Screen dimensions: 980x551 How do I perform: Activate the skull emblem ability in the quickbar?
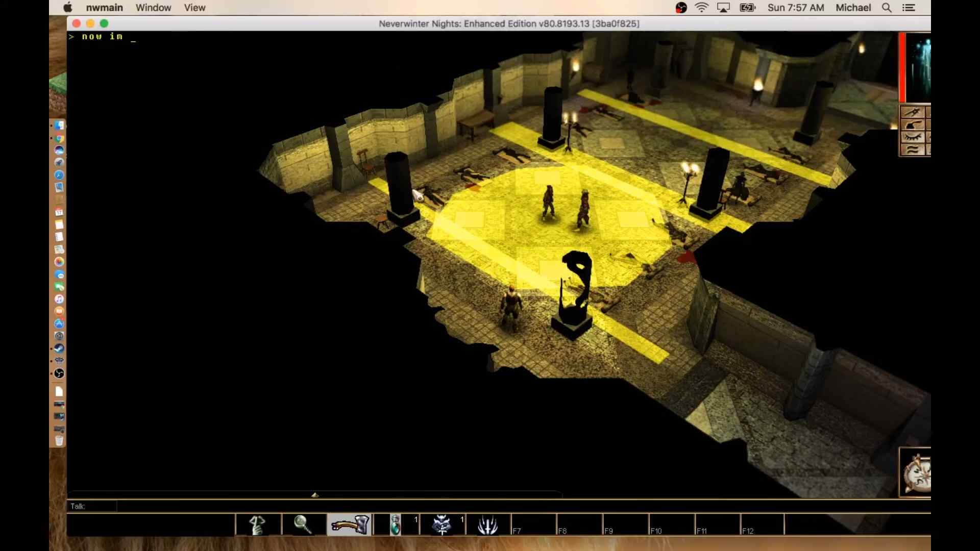click(442, 524)
